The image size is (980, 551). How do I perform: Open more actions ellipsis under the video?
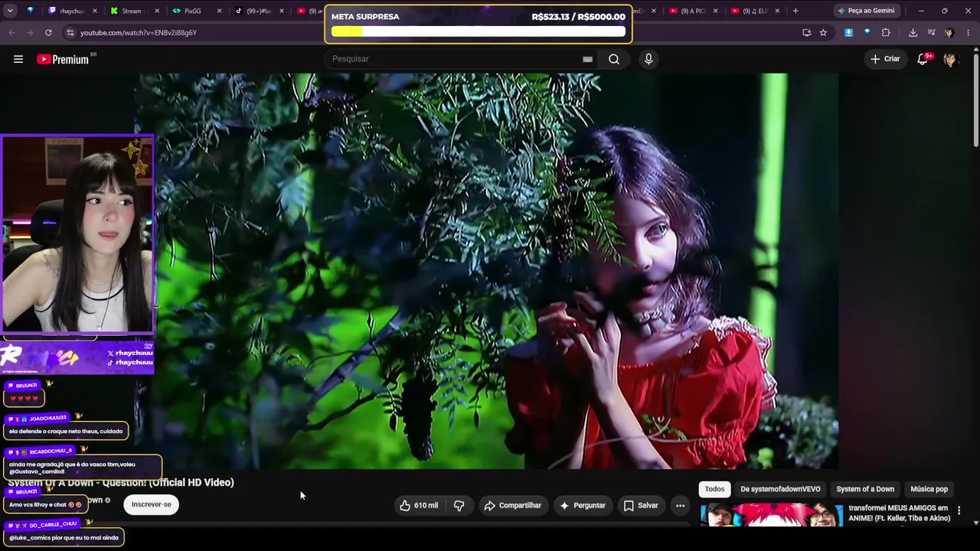680,505
